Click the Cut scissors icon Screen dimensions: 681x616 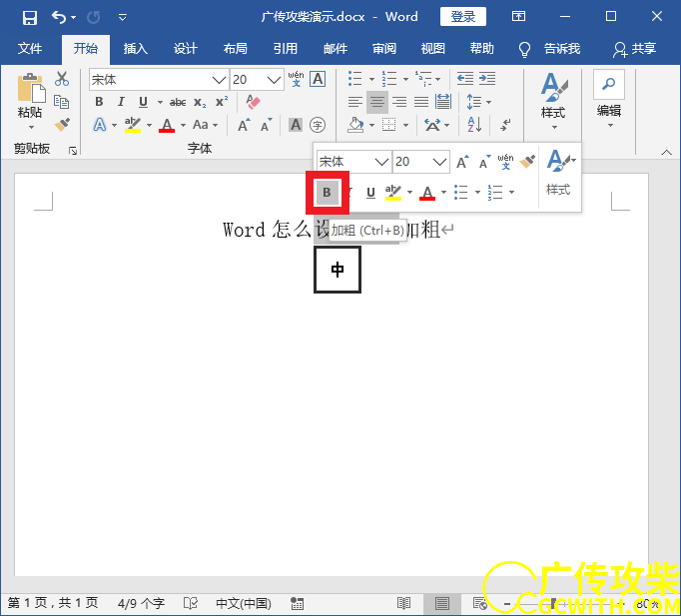click(x=62, y=79)
